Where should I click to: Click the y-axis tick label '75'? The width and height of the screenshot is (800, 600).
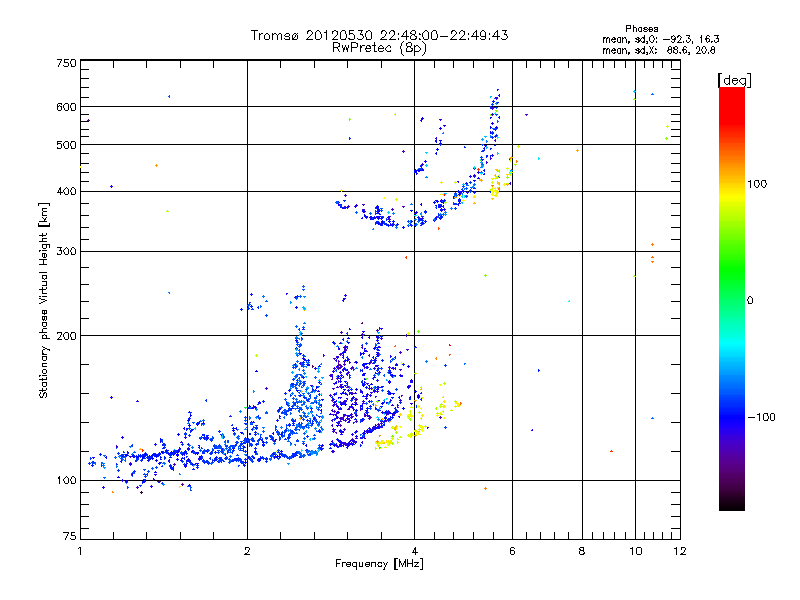pos(70,536)
